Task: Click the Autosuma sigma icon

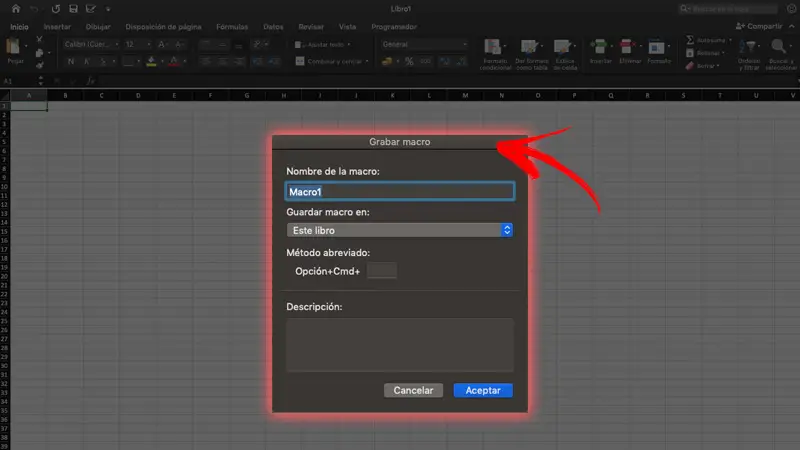Action: pyautogui.click(x=690, y=40)
